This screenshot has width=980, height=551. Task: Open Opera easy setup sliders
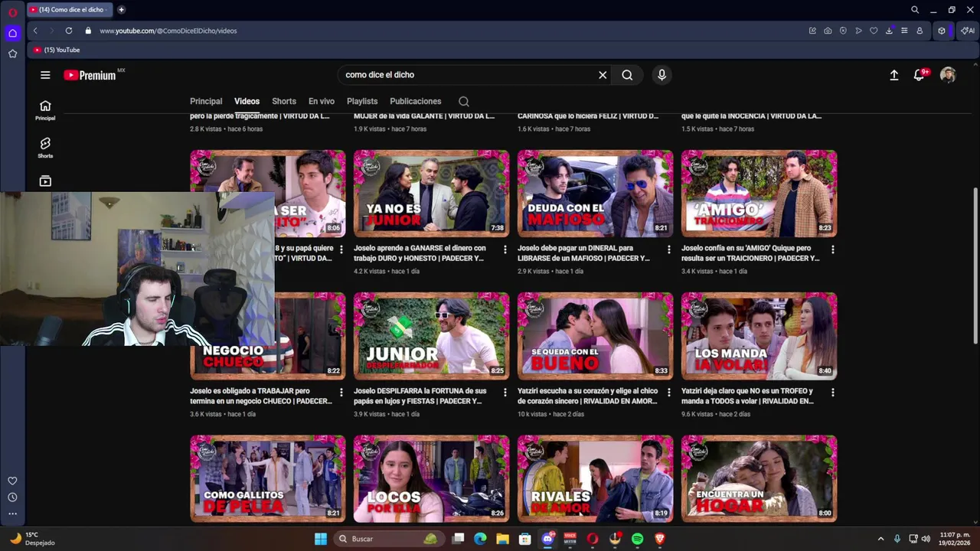click(904, 31)
